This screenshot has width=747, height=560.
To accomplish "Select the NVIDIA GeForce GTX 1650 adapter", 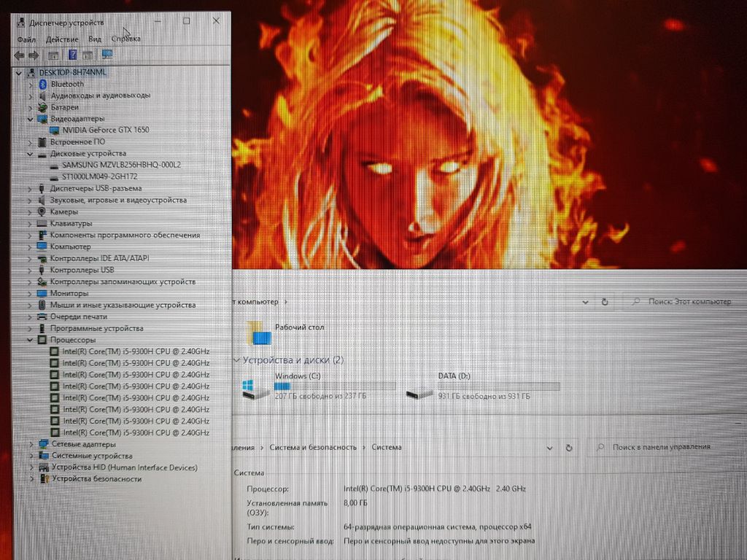I will coord(105,130).
